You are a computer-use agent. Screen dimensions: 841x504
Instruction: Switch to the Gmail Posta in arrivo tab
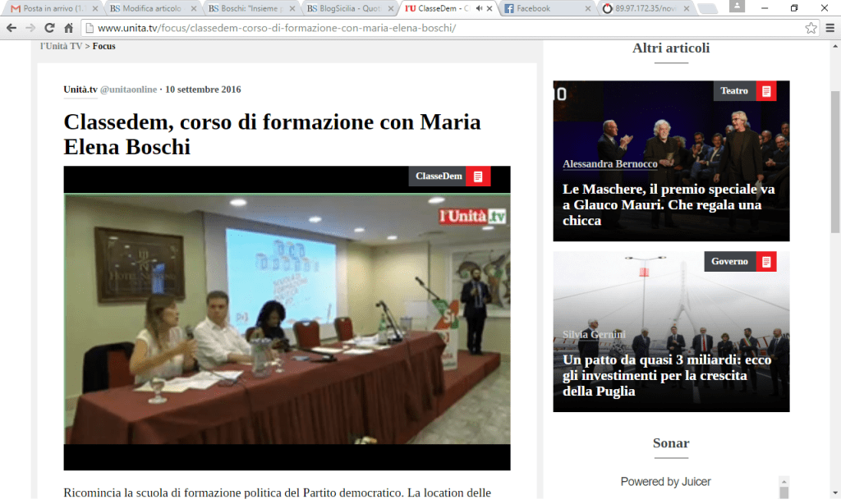[x=49, y=8]
